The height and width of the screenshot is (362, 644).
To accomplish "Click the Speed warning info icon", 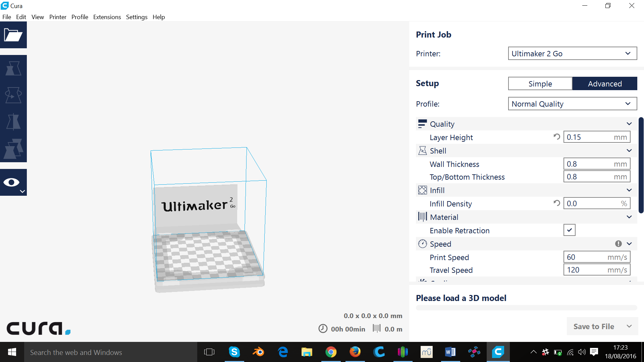I will click(619, 244).
